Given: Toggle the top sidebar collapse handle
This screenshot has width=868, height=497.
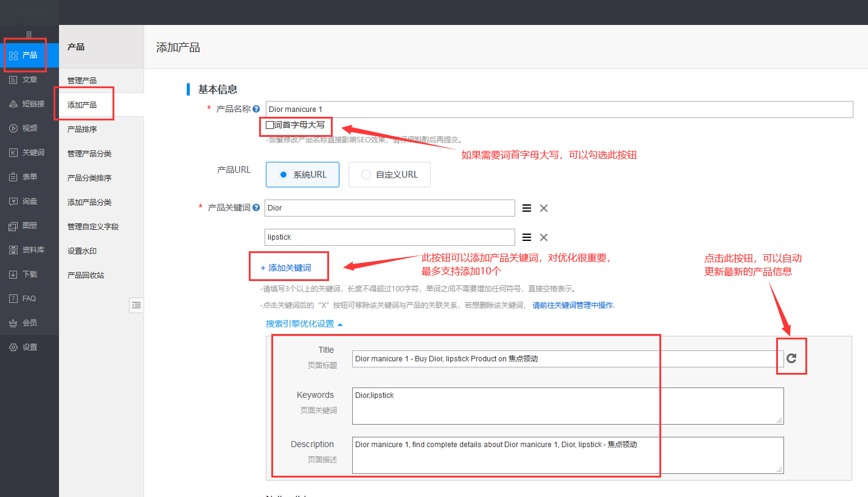Looking at the screenshot, I should 29,35.
